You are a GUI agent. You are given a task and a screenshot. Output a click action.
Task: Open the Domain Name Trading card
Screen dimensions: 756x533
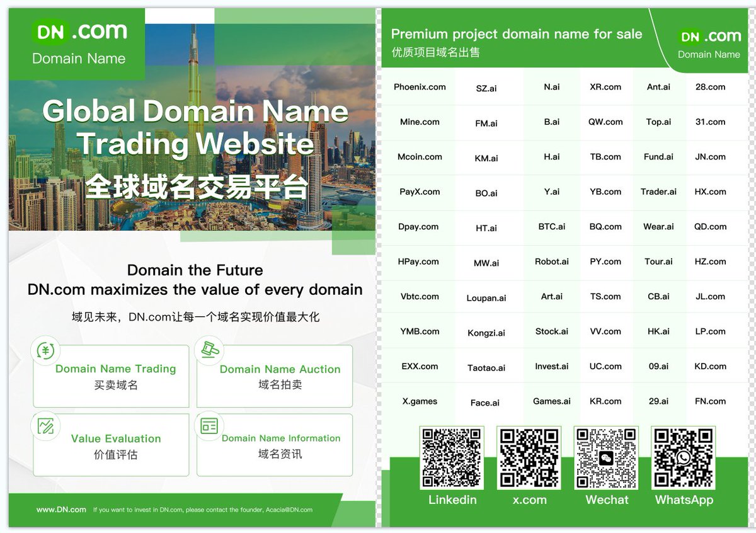tap(111, 376)
